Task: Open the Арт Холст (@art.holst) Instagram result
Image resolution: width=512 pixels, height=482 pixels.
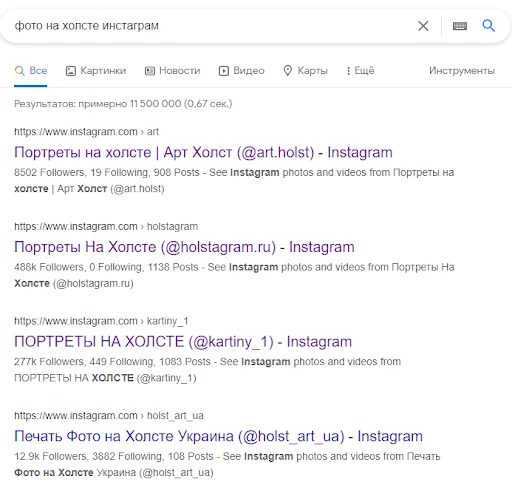Action: pyautogui.click(x=203, y=152)
